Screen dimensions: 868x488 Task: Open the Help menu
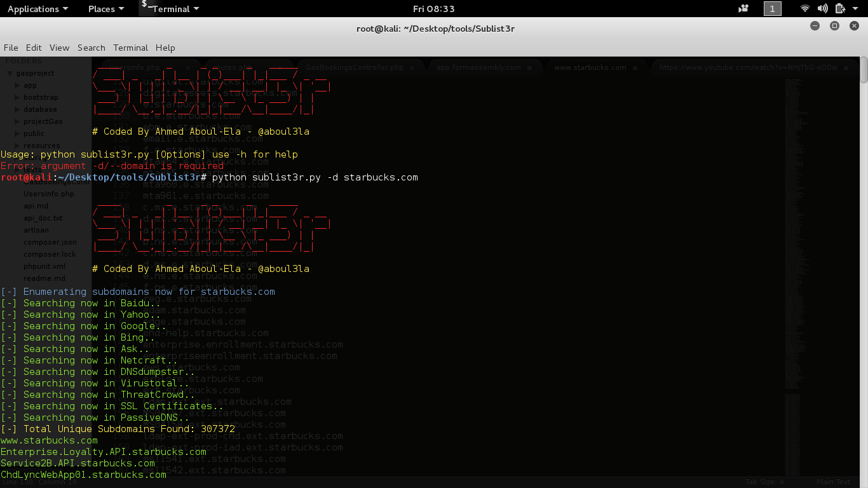coord(165,48)
